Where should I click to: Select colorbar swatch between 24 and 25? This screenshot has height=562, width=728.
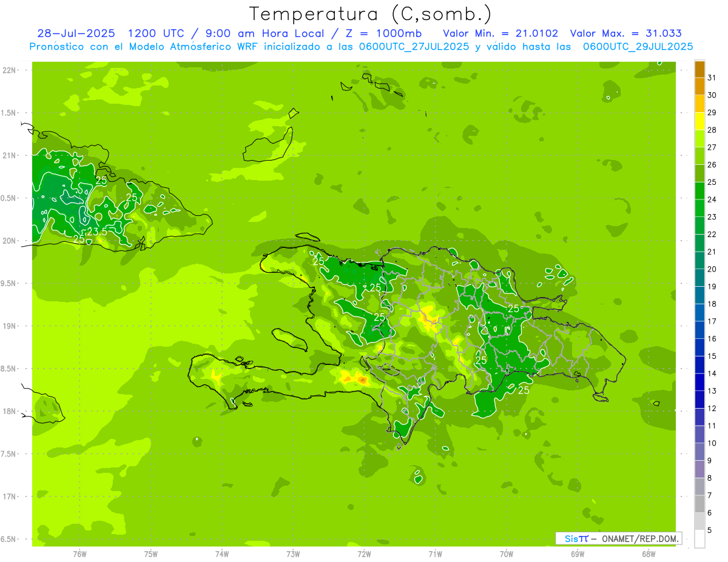(x=699, y=191)
